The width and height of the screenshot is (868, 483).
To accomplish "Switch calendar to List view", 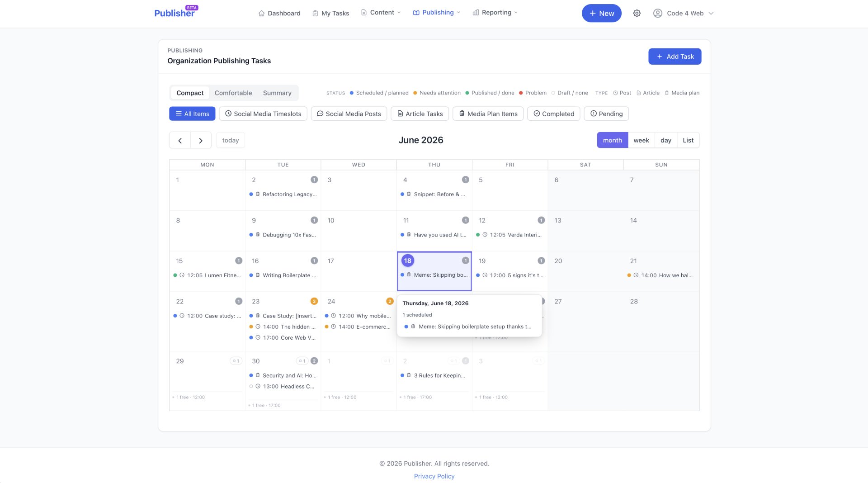I will click(688, 140).
